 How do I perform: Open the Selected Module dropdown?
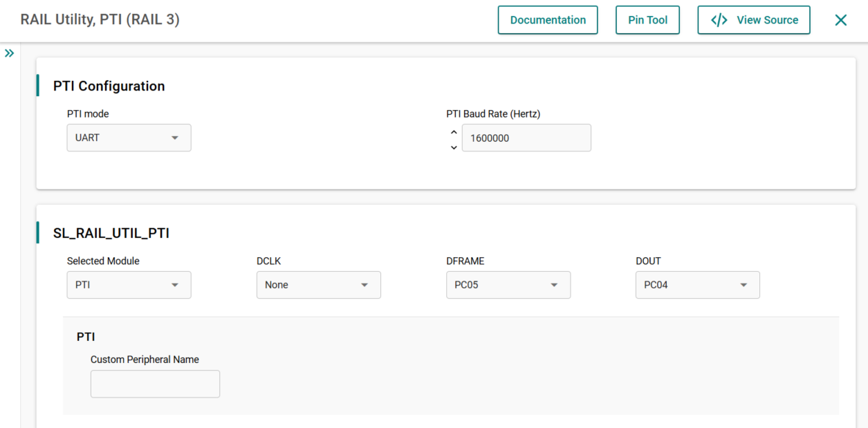(129, 285)
